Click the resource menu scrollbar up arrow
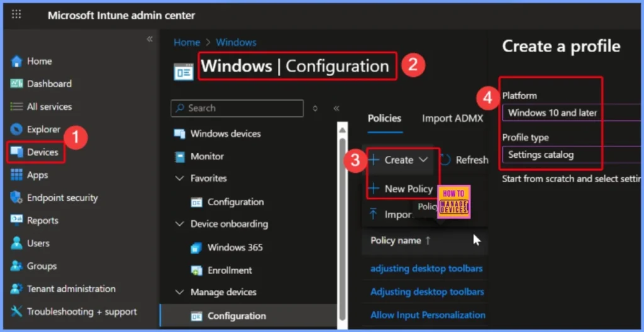Screen dimensions: 644x332 341,130
